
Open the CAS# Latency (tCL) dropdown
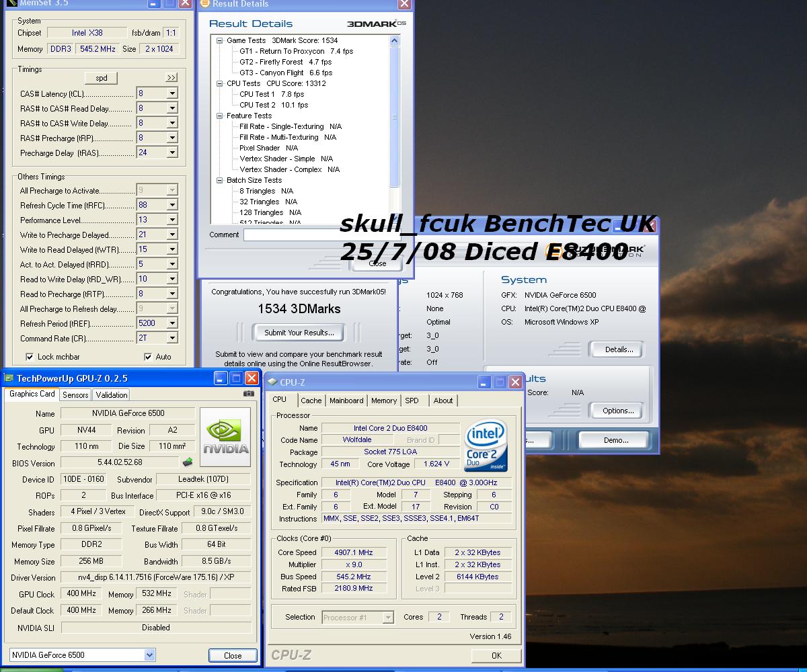coord(172,93)
